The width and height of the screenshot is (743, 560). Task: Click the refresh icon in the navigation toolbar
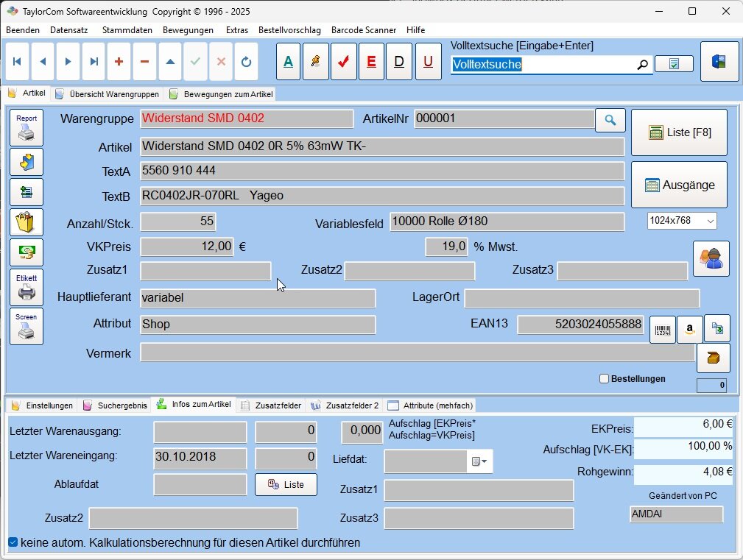pyautogui.click(x=247, y=62)
